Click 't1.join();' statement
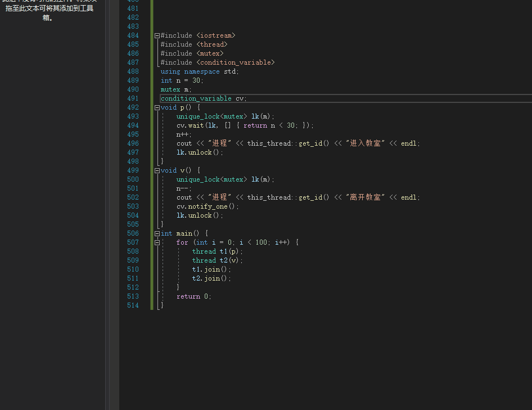 [211, 269]
